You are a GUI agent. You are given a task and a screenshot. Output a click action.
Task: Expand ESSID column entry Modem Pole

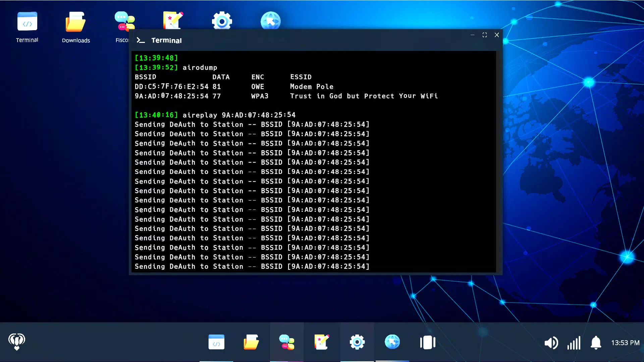[311, 86]
